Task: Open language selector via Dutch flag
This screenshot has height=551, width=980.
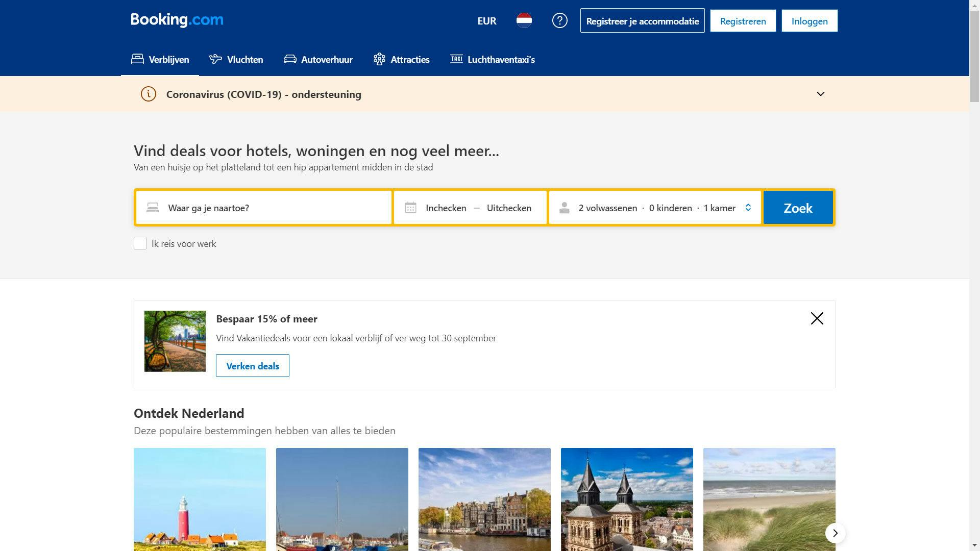Action: tap(524, 21)
